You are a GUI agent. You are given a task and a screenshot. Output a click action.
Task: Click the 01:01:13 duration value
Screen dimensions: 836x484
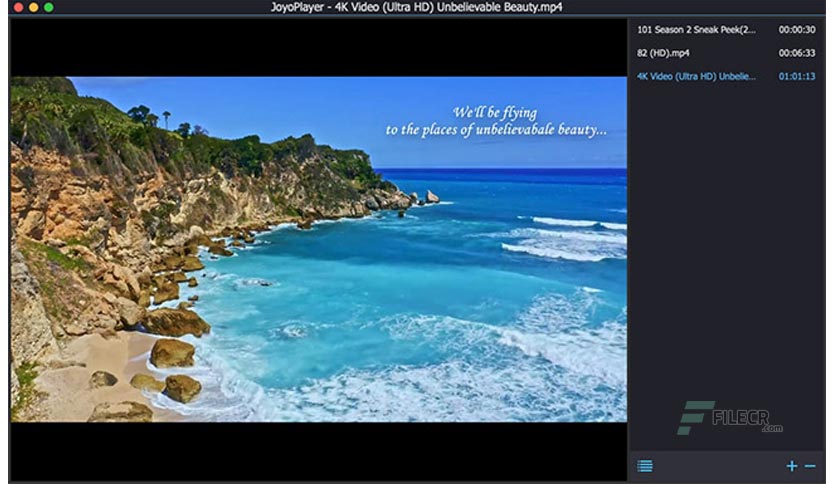click(x=797, y=76)
